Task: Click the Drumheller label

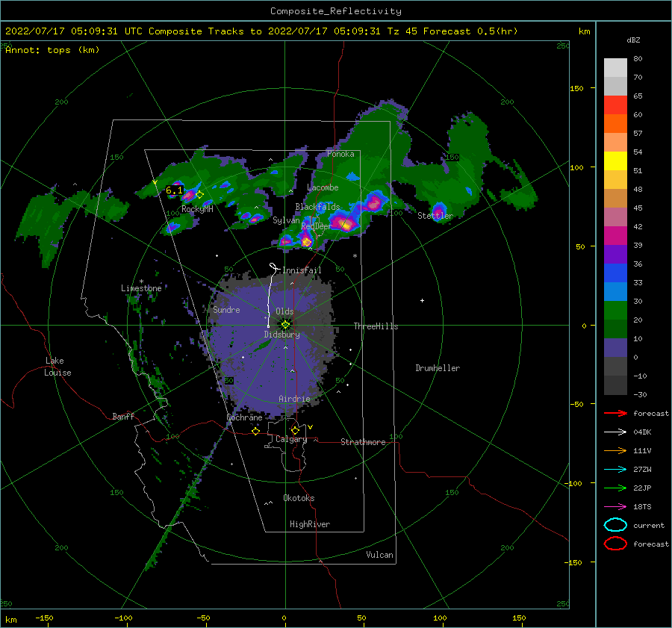Action: pos(438,368)
